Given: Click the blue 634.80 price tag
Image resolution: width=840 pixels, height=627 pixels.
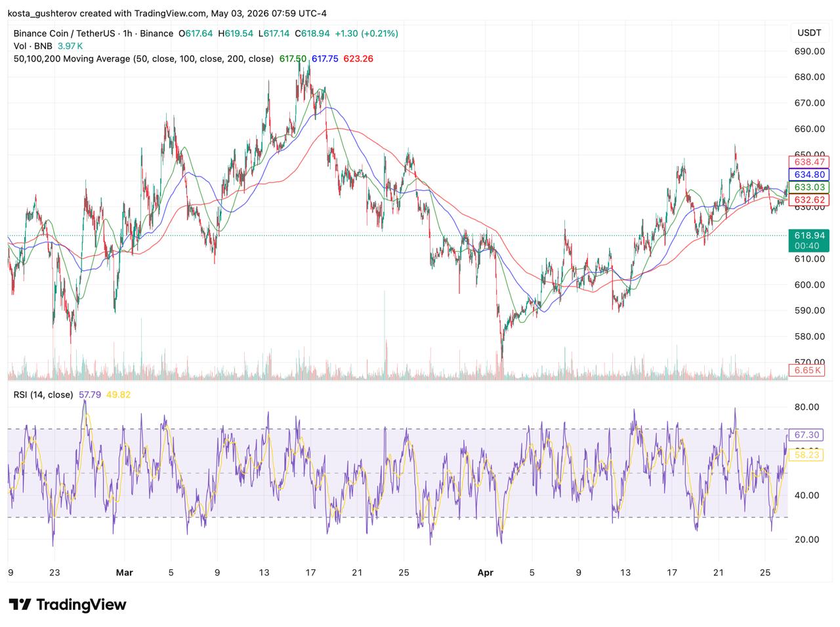Looking at the screenshot, I should click(808, 174).
